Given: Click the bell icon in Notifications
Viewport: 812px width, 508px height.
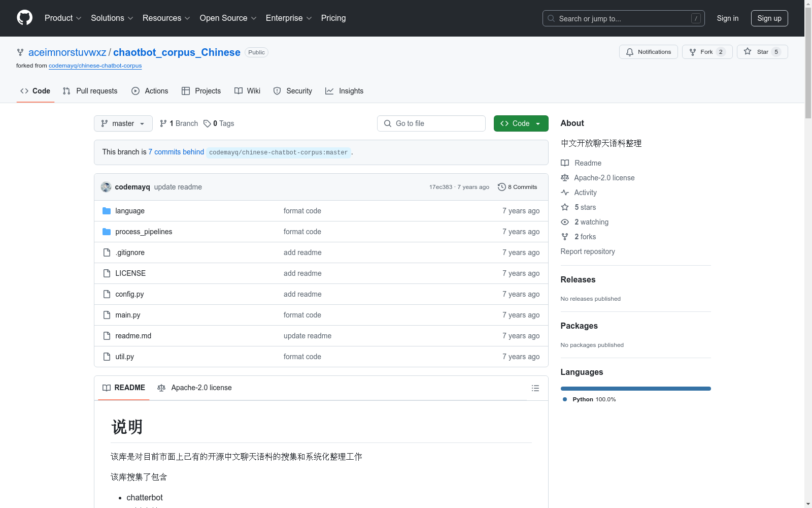Looking at the screenshot, I should point(630,52).
